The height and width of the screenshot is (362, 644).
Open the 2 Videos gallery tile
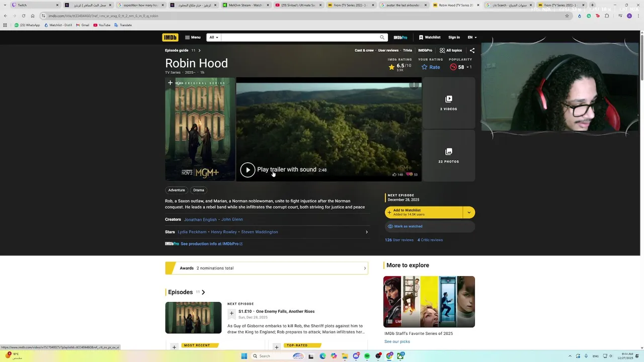(x=449, y=103)
